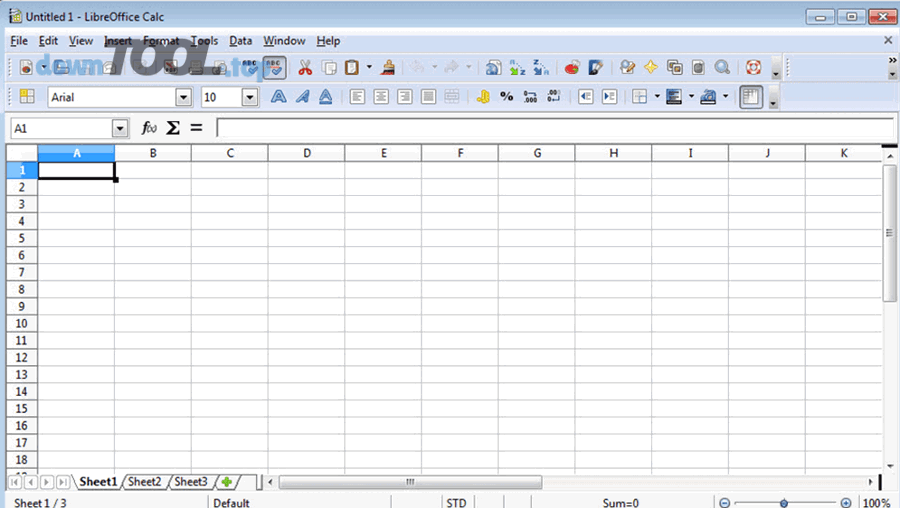Go to the last sheet tab arrow
The height and width of the screenshot is (508, 900).
pyautogui.click(x=63, y=482)
